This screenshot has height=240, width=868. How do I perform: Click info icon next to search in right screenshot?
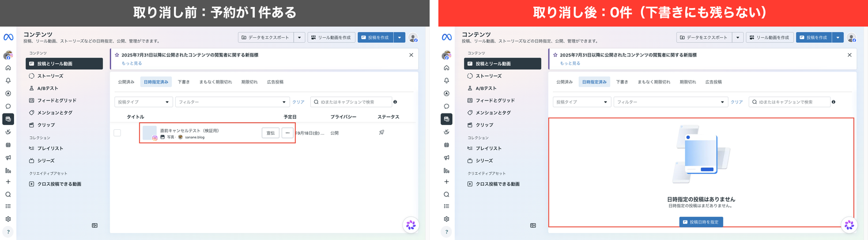click(x=833, y=102)
